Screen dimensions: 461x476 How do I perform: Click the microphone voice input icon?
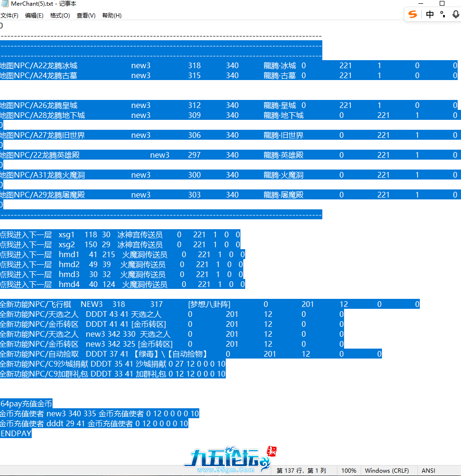(455, 14)
